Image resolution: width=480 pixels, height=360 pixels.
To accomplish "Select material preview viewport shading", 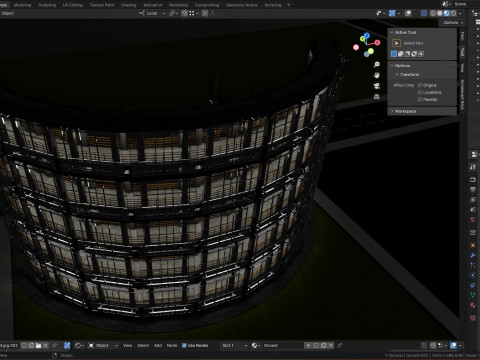I will click(447, 13).
